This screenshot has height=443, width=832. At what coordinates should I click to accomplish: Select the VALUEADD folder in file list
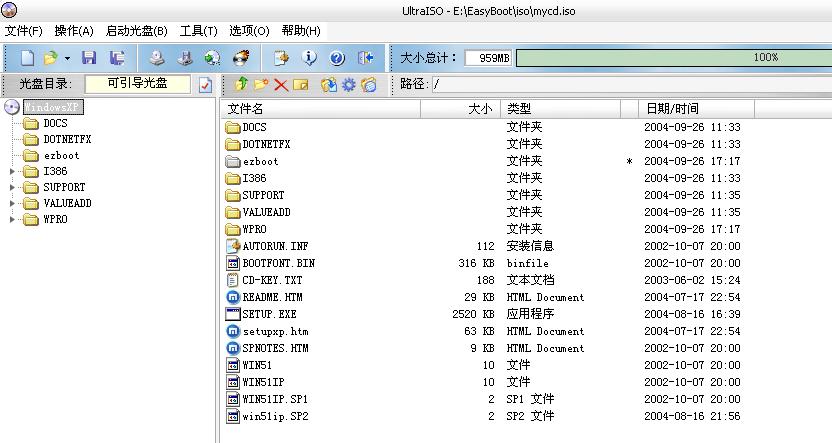tap(258, 212)
